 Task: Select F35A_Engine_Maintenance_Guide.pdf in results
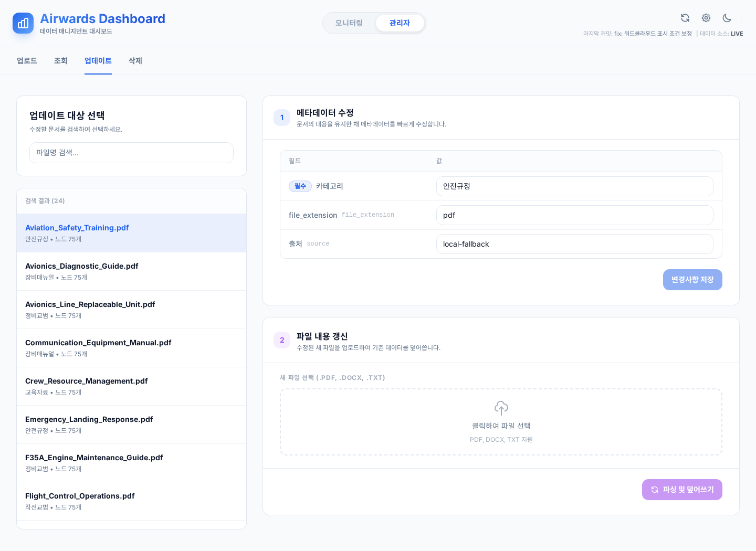click(131, 463)
